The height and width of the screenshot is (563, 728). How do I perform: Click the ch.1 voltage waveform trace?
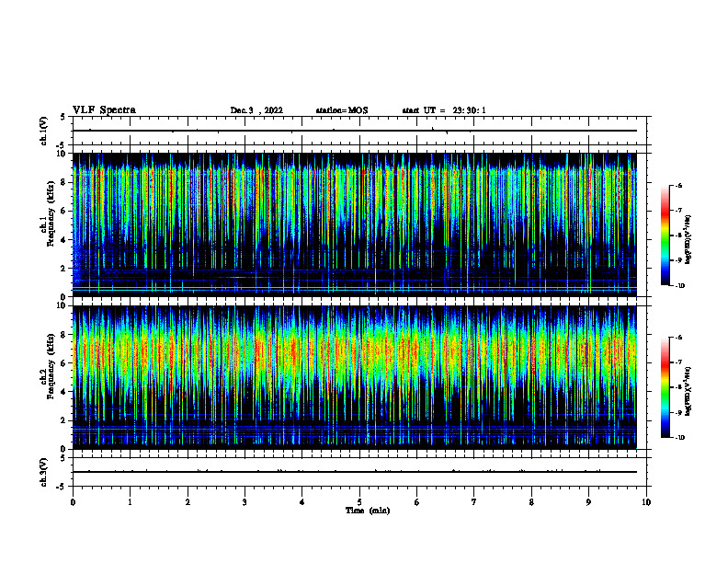pyautogui.click(x=354, y=131)
